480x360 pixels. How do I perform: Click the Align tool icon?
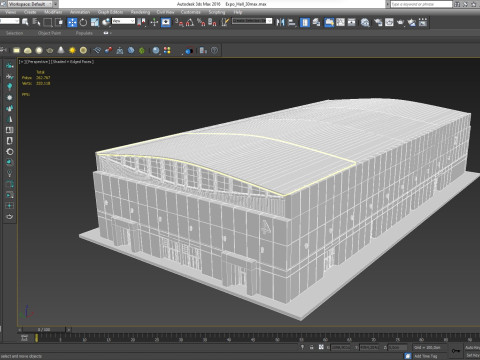pyautogui.click(x=292, y=22)
